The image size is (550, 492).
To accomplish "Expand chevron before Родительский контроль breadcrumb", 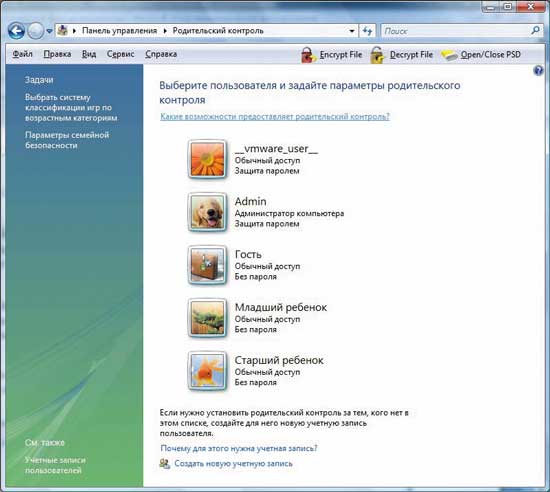I will [x=165, y=31].
